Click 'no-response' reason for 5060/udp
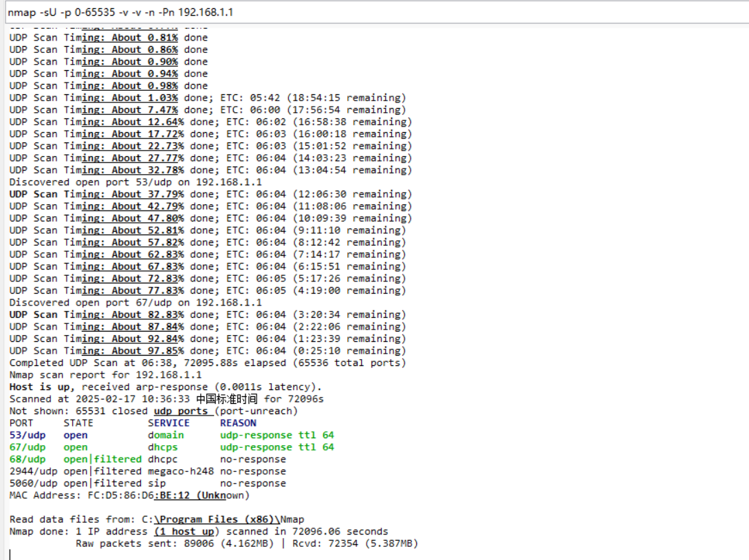 pos(252,483)
